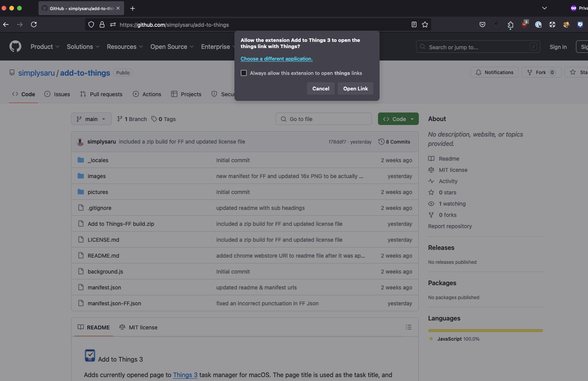The height and width of the screenshot is (381, 588).
Task: Bookmark this page with the star icon
Action: point(425,24)
